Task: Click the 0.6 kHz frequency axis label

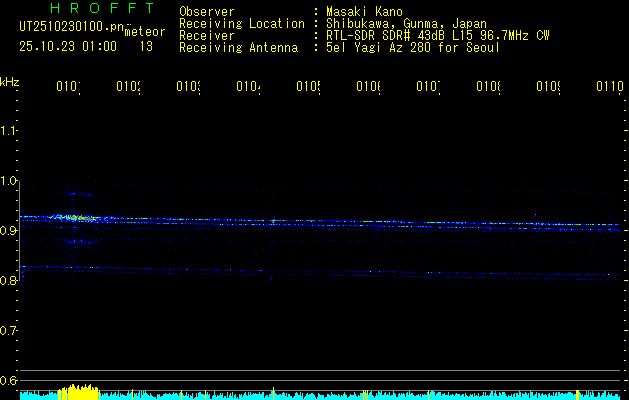Action: tap(9, 380)
